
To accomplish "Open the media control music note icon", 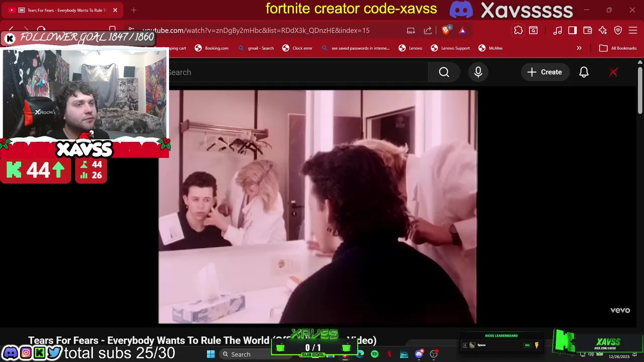I will (x=557, y=30).
